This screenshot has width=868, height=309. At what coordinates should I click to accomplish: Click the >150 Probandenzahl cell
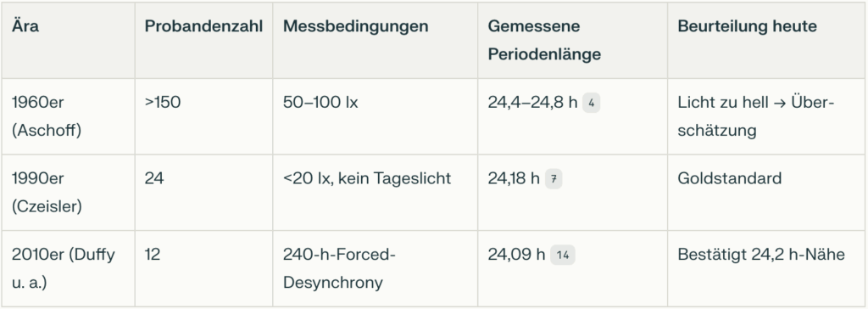[x=203, y=116]
